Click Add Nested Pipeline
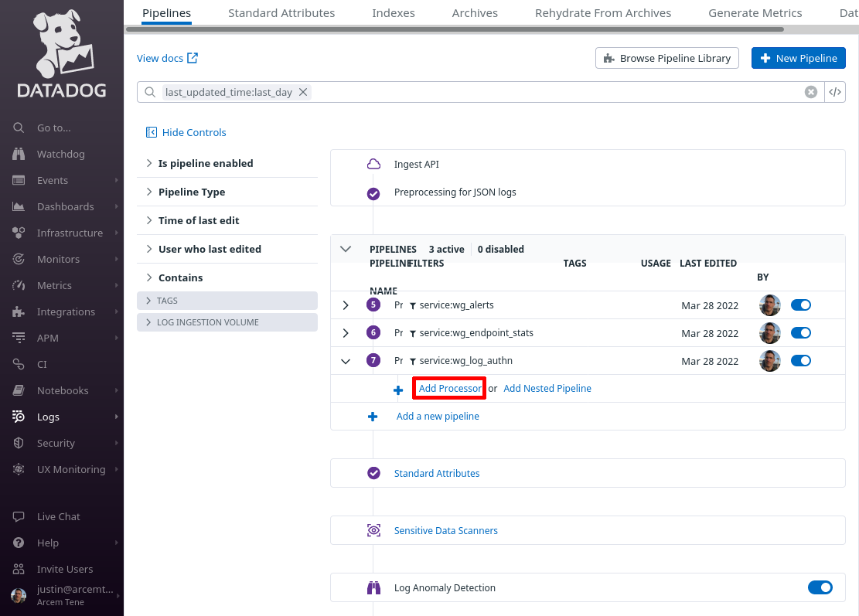859x616 pixels. point(547,388)
